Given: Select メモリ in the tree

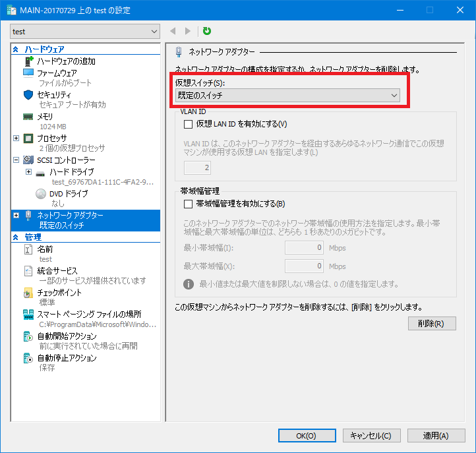Looking at the screenshot, I should click(x=45, y=117).
